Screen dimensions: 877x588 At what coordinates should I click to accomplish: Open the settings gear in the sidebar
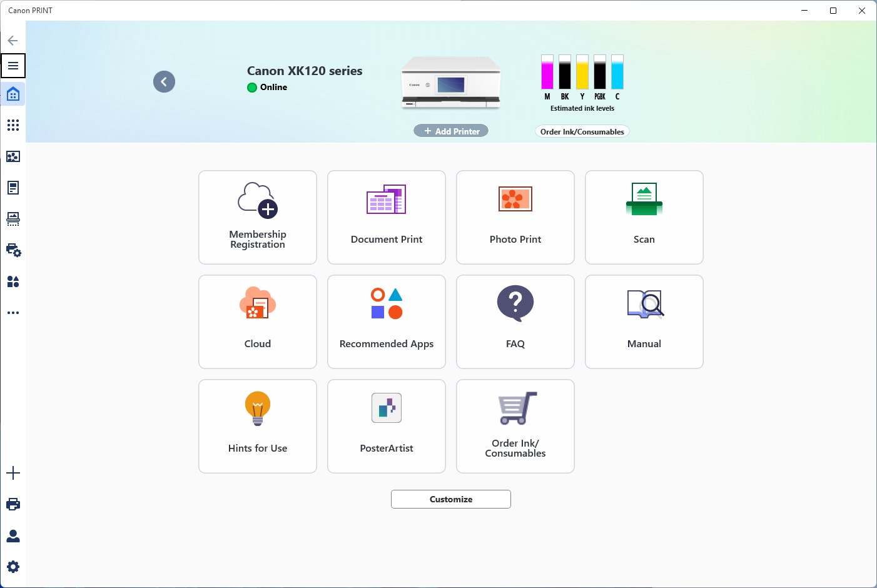[13, 566]
